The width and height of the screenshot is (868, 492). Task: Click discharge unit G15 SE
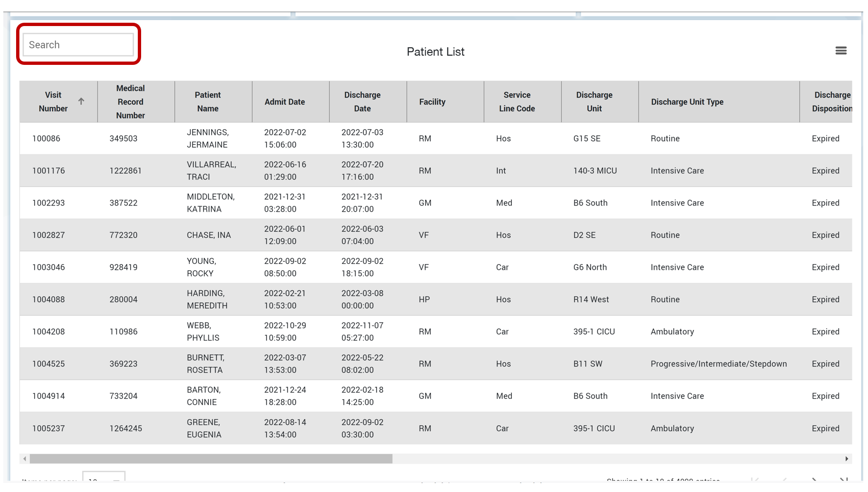coord(587,139)
